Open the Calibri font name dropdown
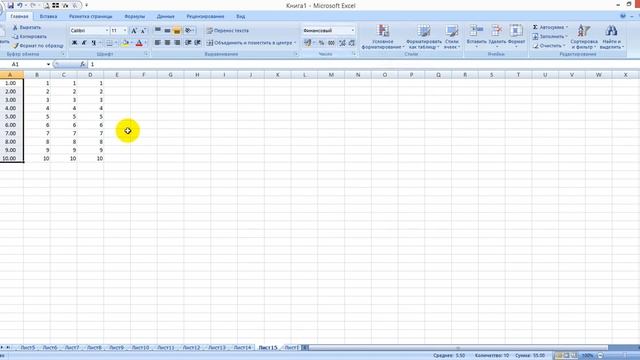The image size is (640, 360). [107, 31]
